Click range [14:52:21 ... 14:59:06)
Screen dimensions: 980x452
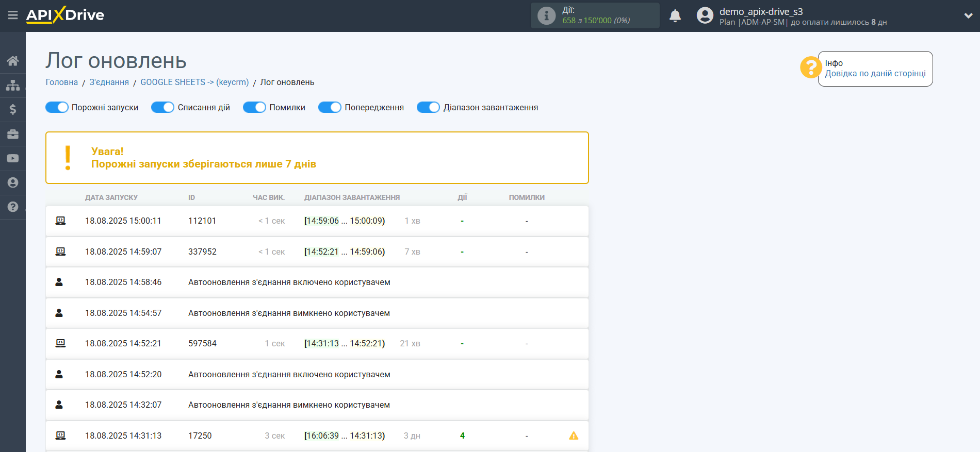(345, 252)
